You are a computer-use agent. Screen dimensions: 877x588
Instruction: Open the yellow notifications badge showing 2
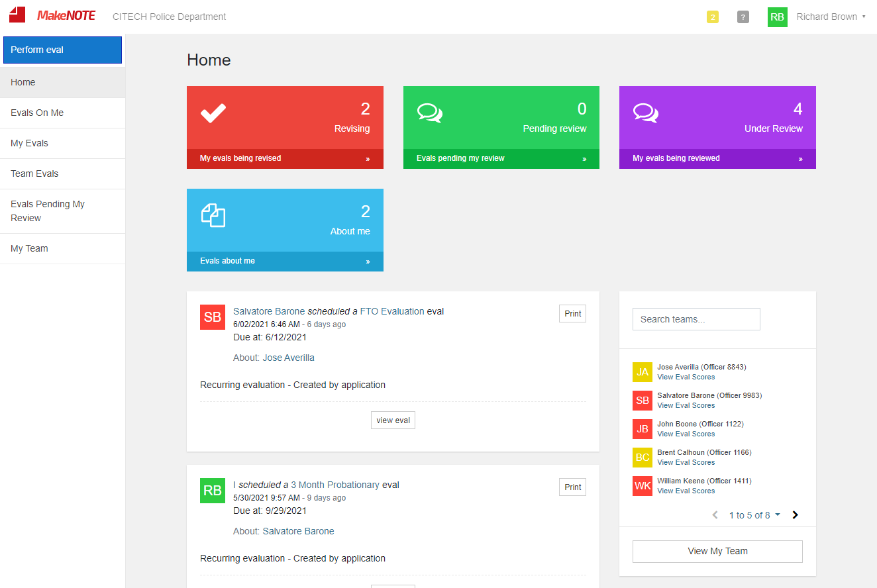[x=713, y=17]
